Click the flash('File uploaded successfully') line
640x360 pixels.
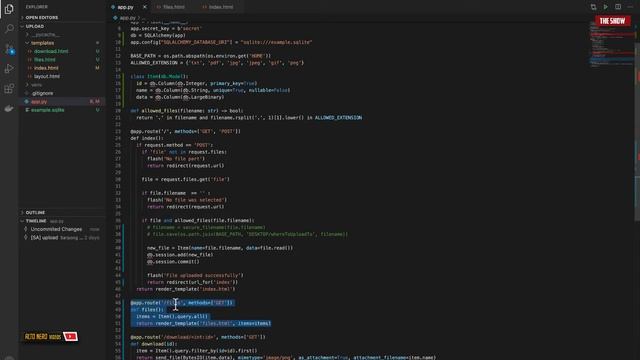195,275
